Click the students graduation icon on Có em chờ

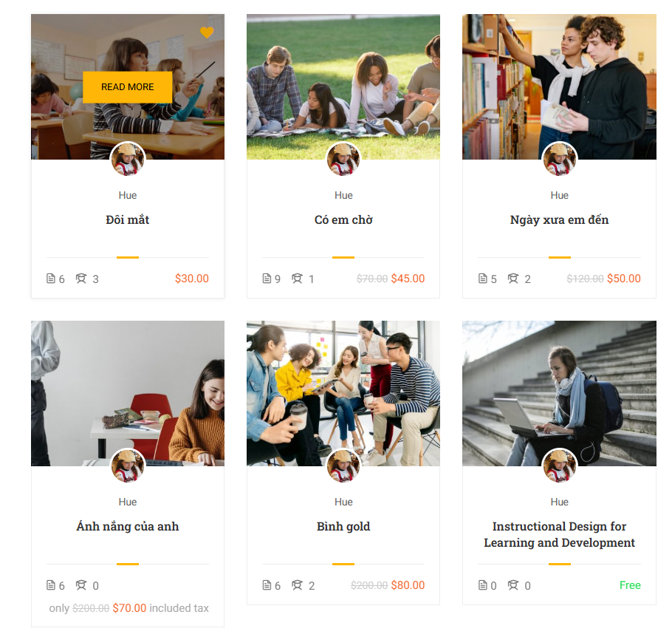pos(297,279)
